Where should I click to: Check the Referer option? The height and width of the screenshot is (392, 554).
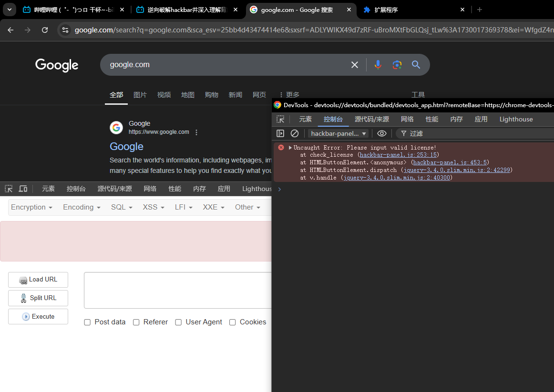coord(136,322)
